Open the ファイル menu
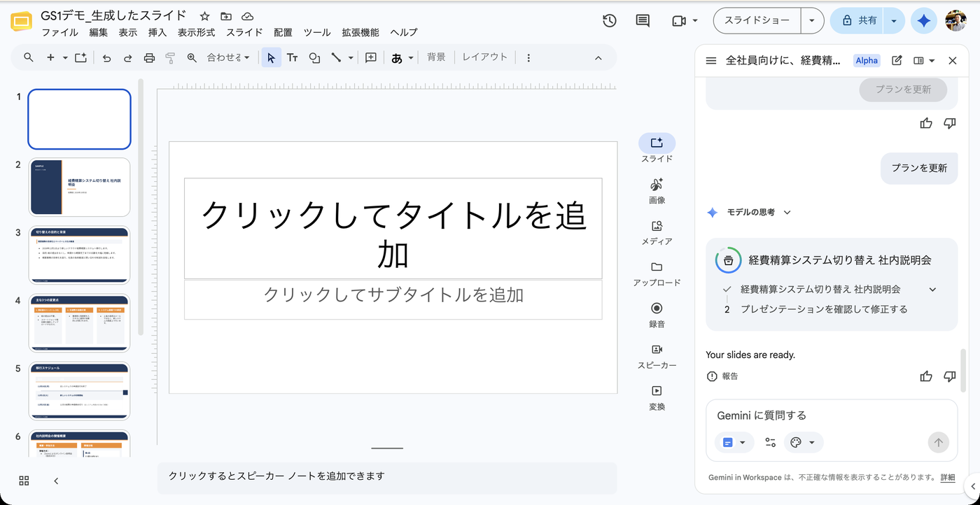980x505 pixels. (60, 32)
